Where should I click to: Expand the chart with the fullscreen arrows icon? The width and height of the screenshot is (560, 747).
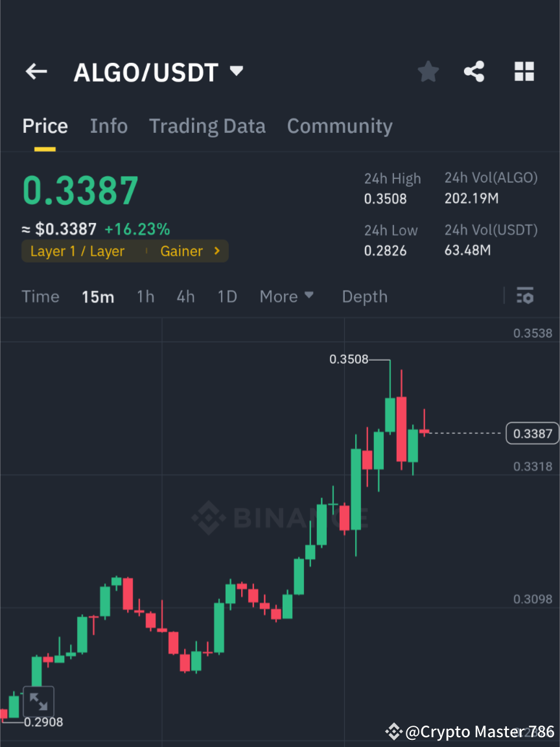point(39,702)
